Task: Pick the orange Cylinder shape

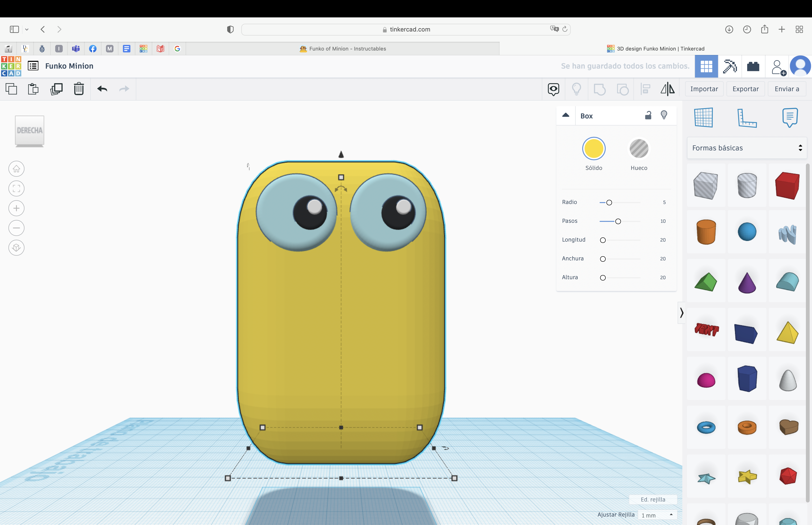Action: click(706, 232)
